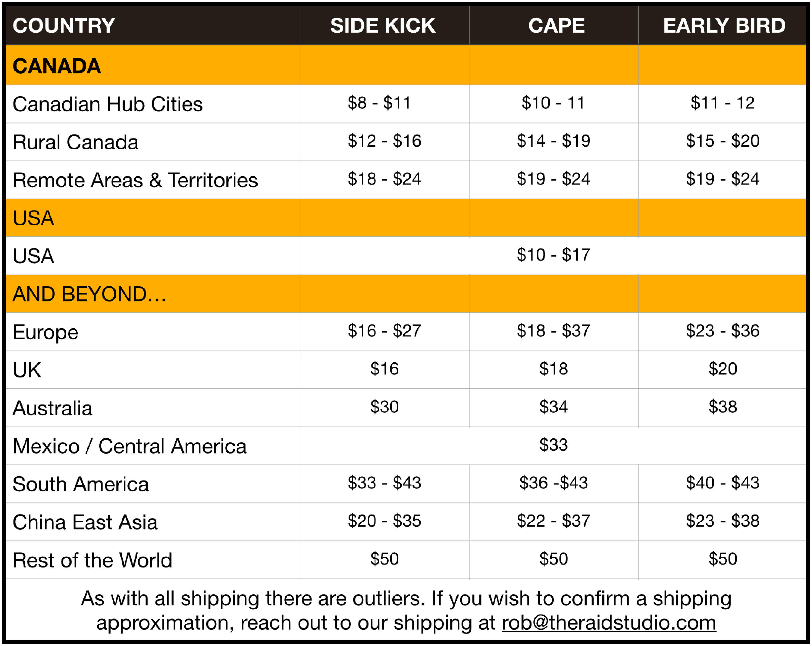This screenshot has height=646, width=812.
Task: Click the rob@theraidstudio.com email link
Action: 609,623
